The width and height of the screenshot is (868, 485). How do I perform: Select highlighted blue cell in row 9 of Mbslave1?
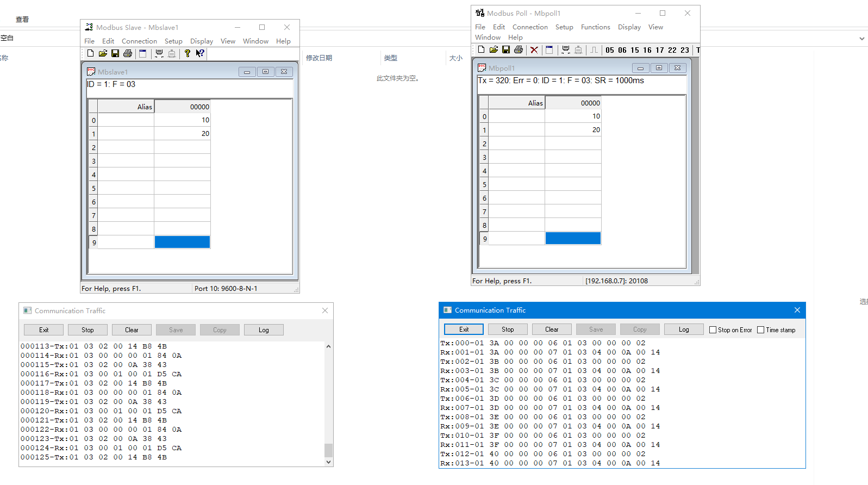(x=182, y=242)
